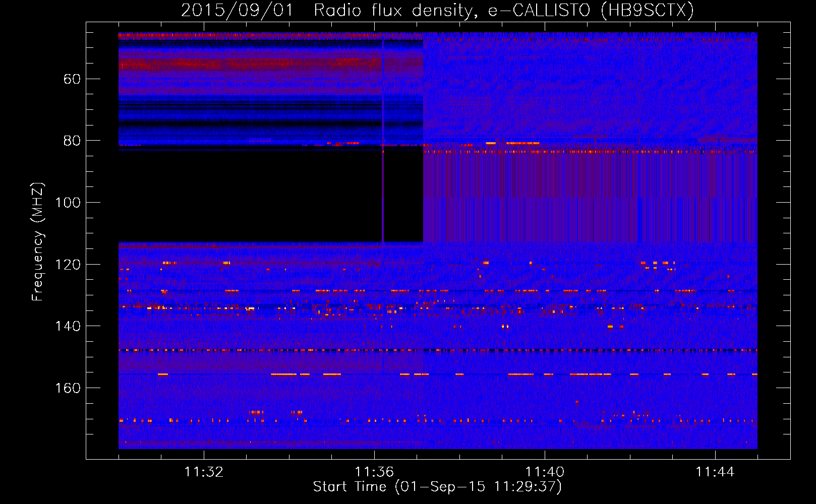Click the 11:44 time tick label
816x504 pixels.
[715, 472]
